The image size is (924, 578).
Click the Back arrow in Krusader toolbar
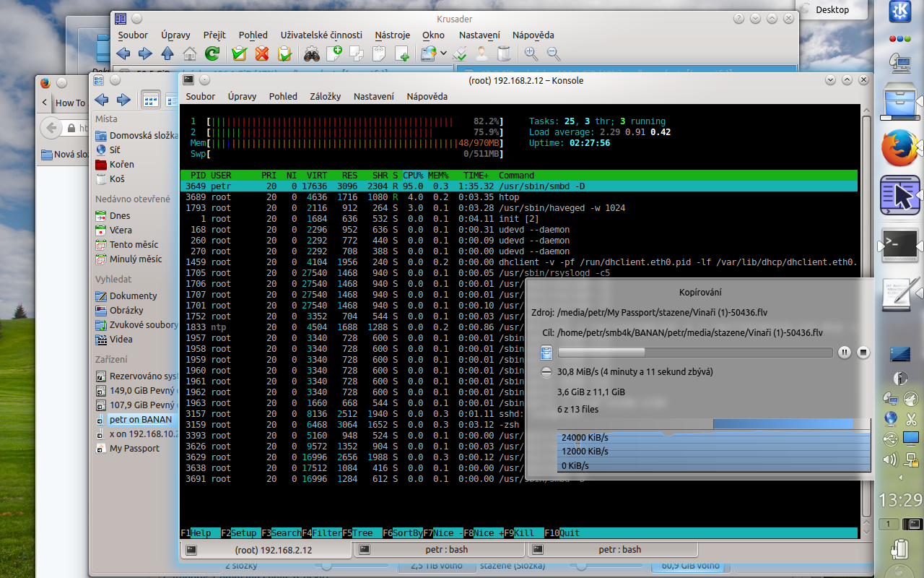pyautogui.click(x=123, y=53)
